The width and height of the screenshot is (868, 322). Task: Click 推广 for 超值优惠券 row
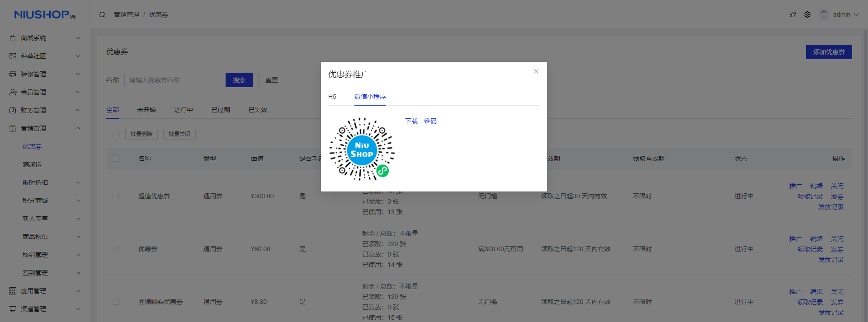click(x=796, y=186)
